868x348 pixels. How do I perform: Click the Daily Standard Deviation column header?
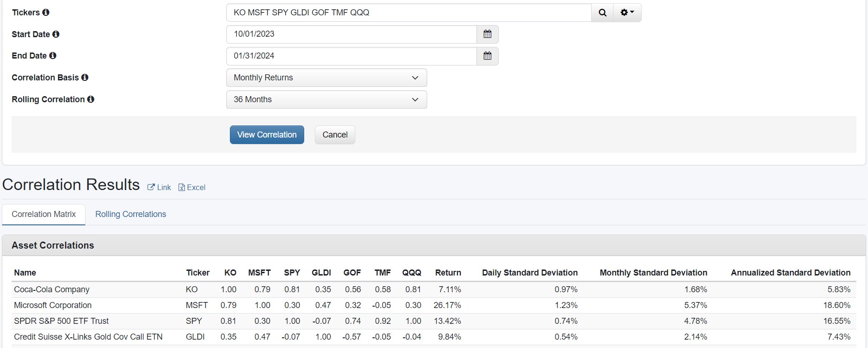pos(530,273)
